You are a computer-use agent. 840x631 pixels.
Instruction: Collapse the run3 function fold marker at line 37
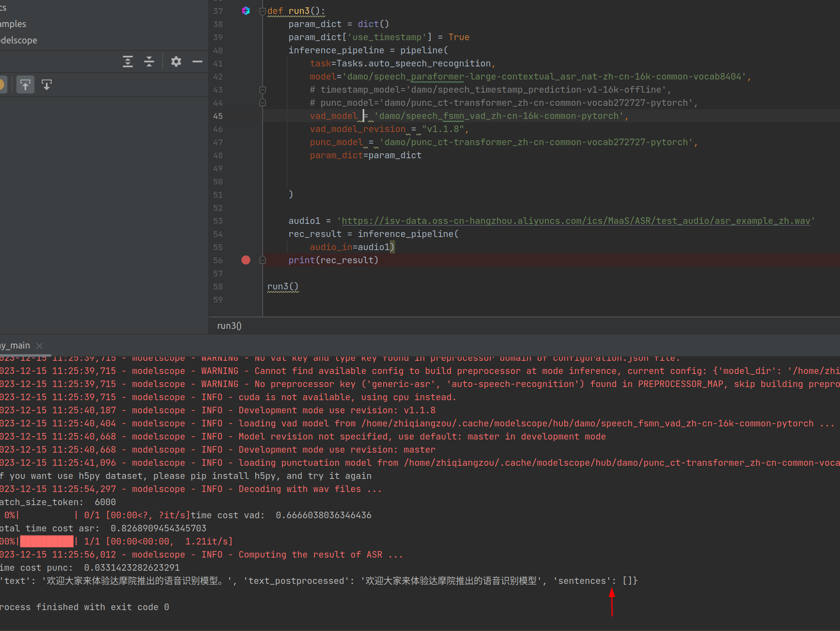(x=263, y=11)
